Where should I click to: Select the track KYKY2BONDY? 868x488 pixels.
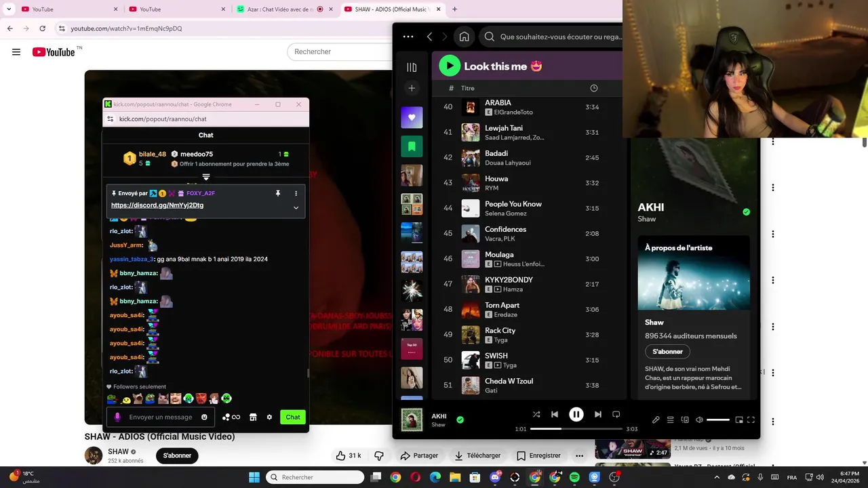(x=509, y=280)
